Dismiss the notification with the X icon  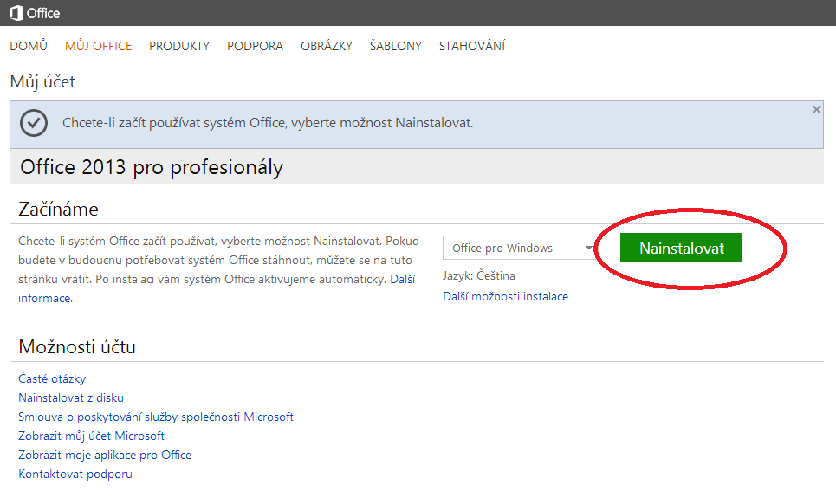click(816, 110)
